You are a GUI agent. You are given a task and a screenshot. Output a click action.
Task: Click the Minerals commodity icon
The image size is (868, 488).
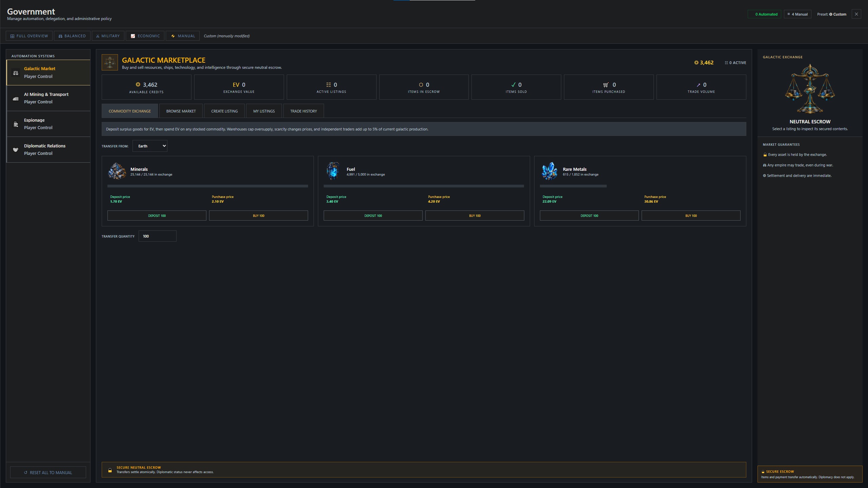pyautogui.click(x=117, y=171)
